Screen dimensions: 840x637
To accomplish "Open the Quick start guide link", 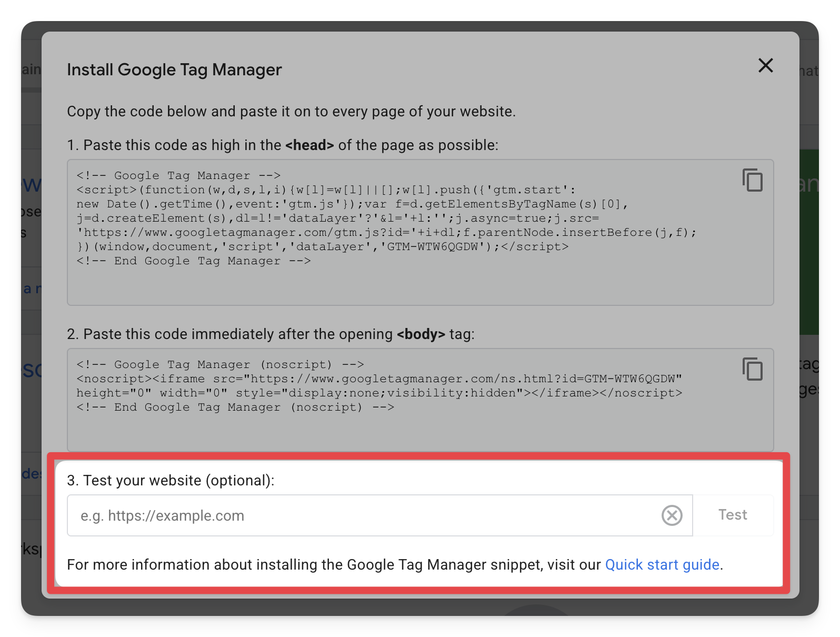I will point(662,565).
